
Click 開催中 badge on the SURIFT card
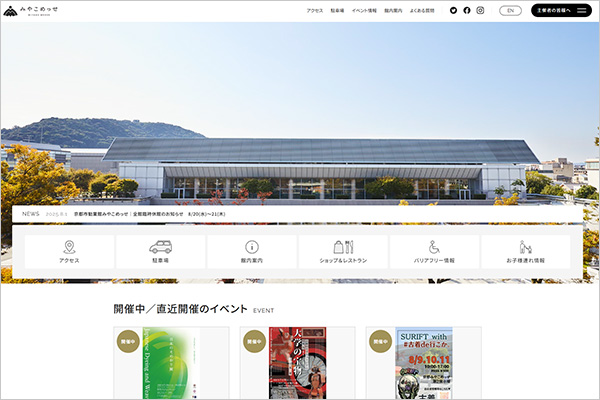pyautogui.click(x=381, y=341)
